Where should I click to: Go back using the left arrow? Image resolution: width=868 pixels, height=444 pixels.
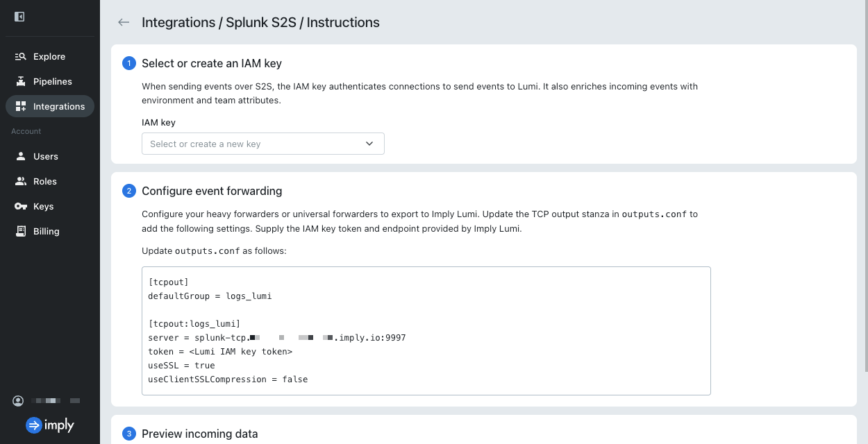coord(124,22)
